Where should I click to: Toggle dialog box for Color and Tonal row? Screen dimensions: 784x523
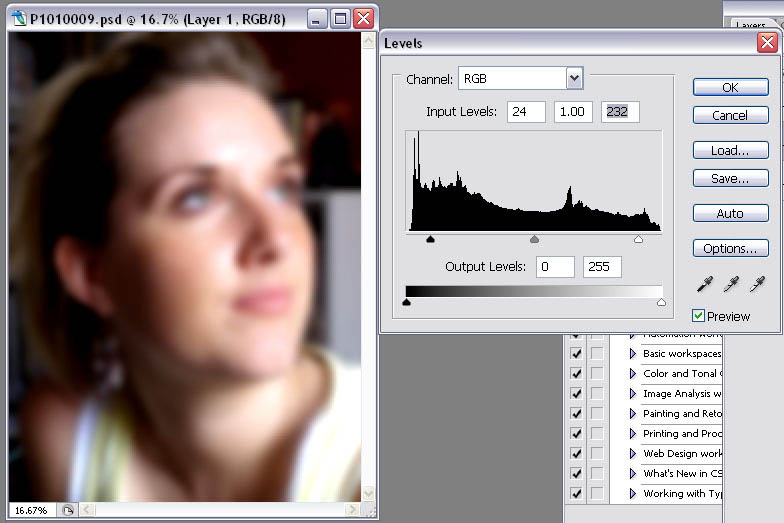(x=597, y=374)
